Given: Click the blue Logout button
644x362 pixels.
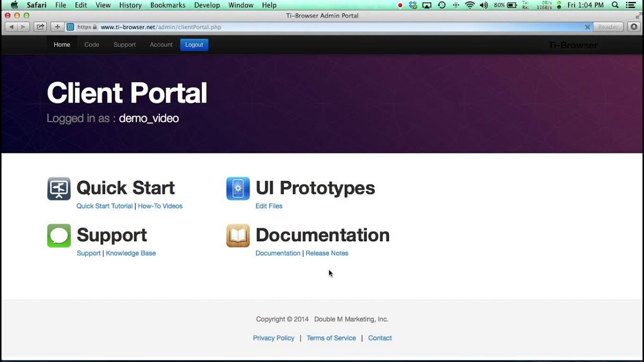Looking at the screenshot, I should coord(194,45).
